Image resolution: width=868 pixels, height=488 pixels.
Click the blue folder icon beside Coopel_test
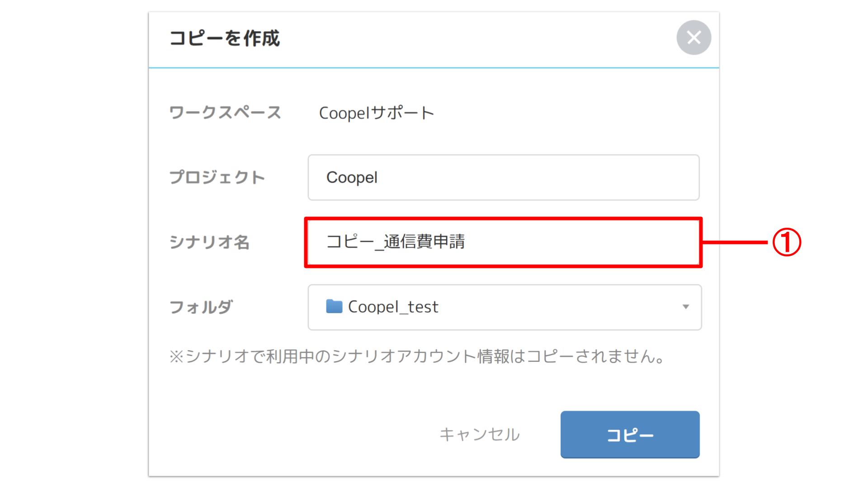point(334,306)
